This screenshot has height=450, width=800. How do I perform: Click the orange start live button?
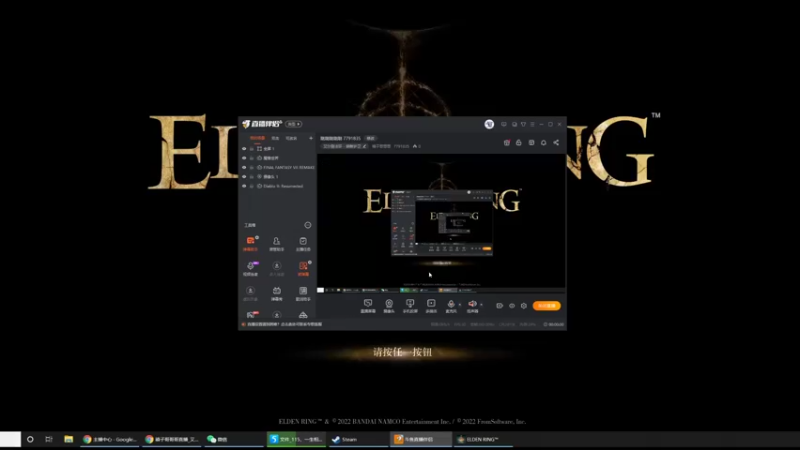click(546, 306)
